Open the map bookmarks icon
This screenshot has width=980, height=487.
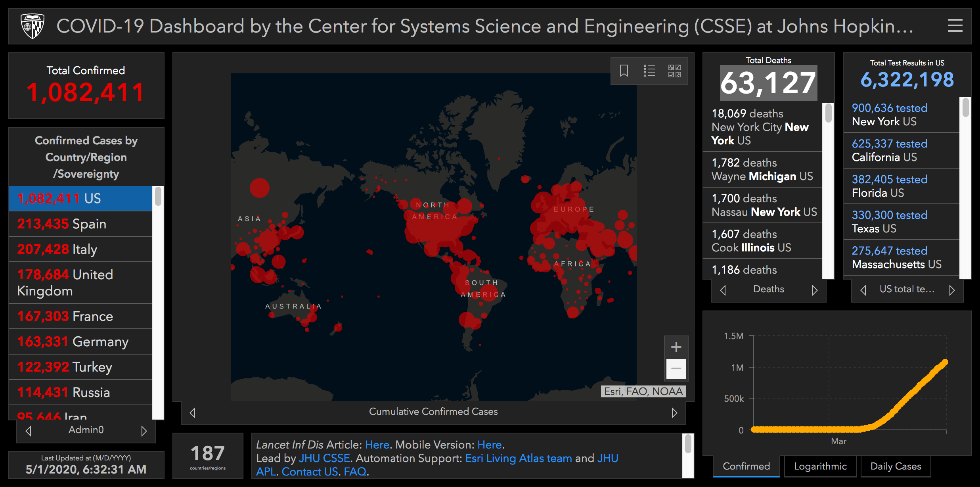click(x=624, y=71)
